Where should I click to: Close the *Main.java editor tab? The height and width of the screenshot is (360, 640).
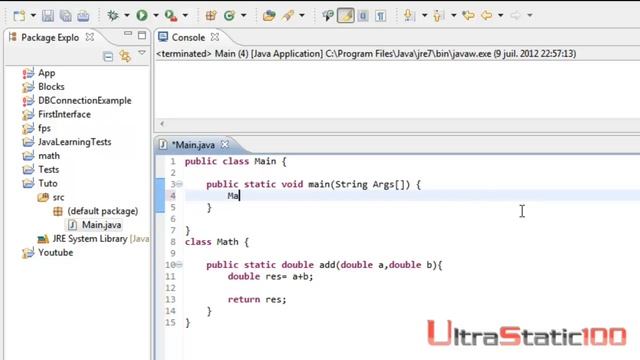pyautogui.click(x=225, y=144)
